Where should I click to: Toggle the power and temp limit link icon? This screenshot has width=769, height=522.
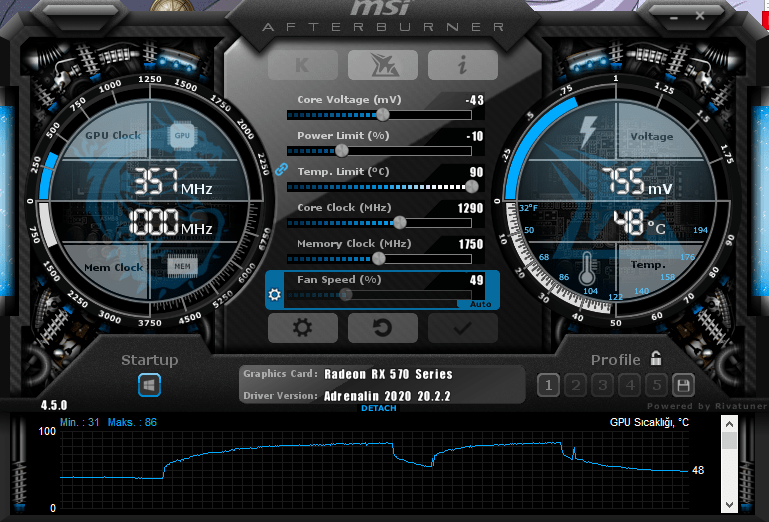click(281, 169)
